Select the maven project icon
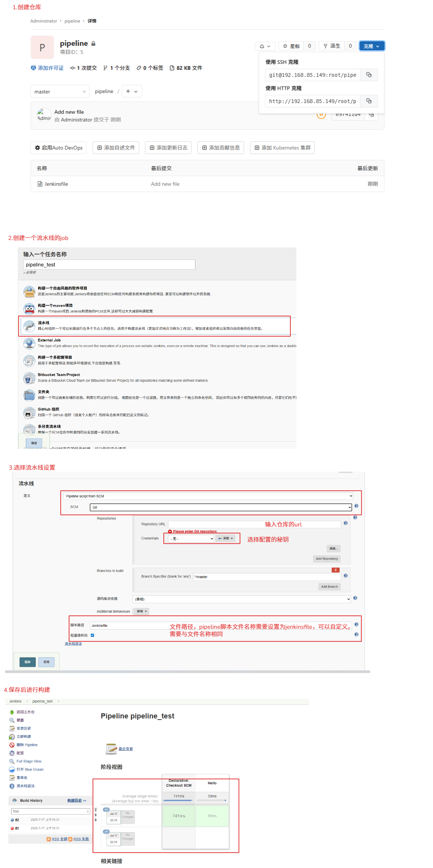The width and height of the screenshot is (433, 868). point(29,309)
